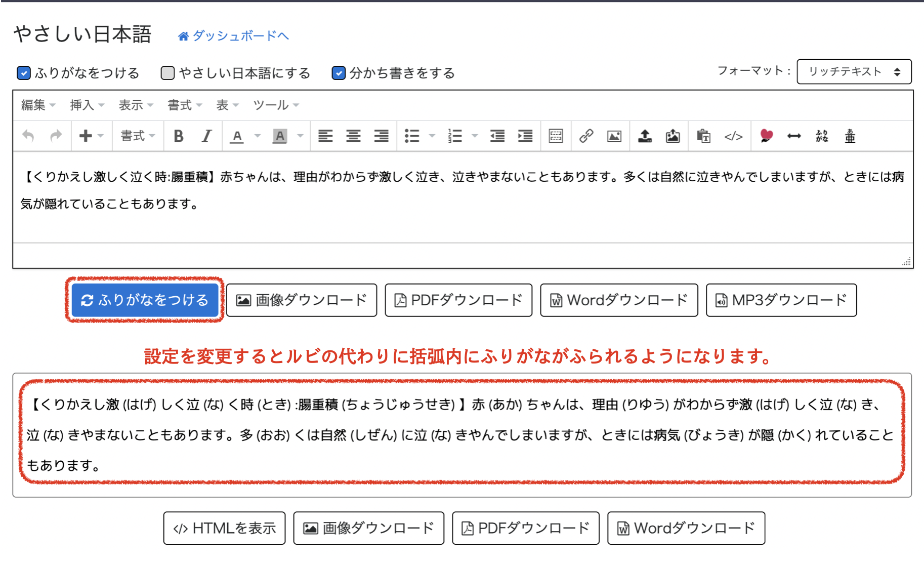The height and width of the screenshot is (563, 924).
Task: Insert a hyperlink
Action: (x=585, y=136)
